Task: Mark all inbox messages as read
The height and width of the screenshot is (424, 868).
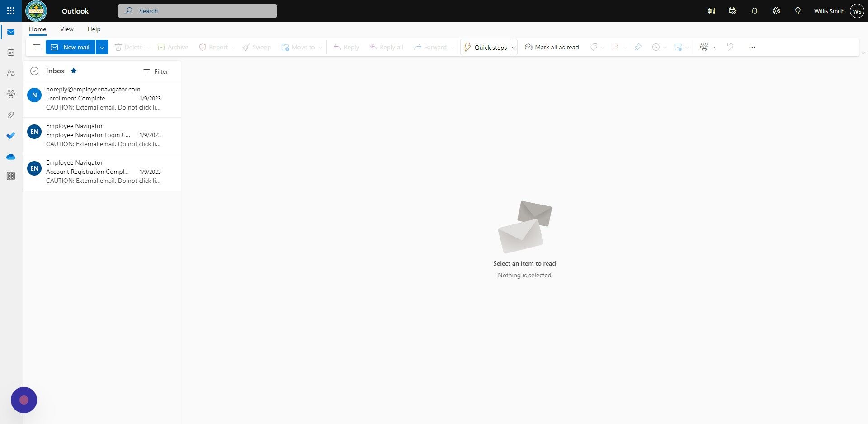Action: click(552, 47)
